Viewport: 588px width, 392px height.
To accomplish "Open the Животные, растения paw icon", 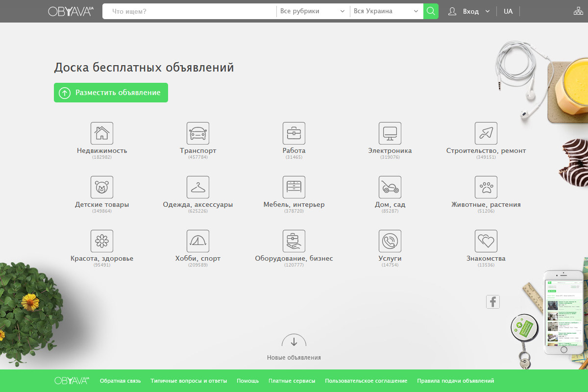I will (486, 187).
